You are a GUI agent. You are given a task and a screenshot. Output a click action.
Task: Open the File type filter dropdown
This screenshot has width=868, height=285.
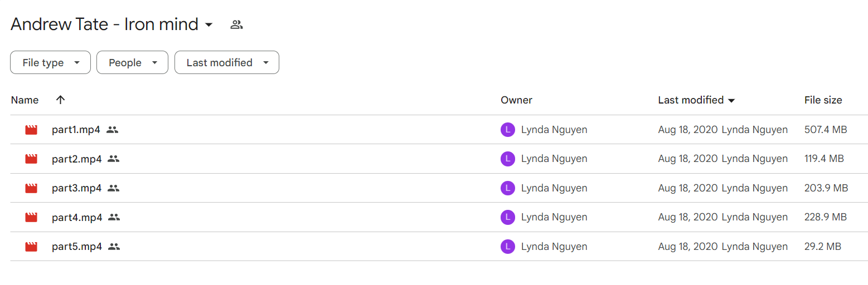coord(50,62)
